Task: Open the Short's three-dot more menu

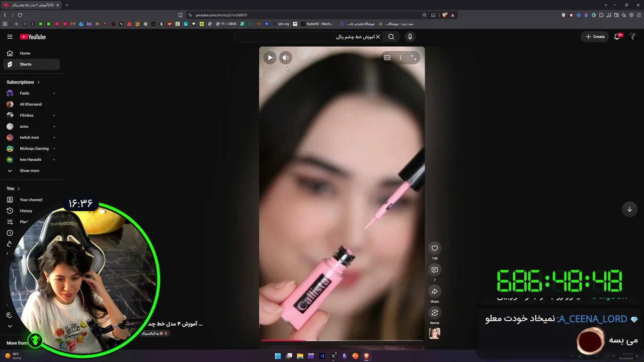Action: tap(400, 58)
